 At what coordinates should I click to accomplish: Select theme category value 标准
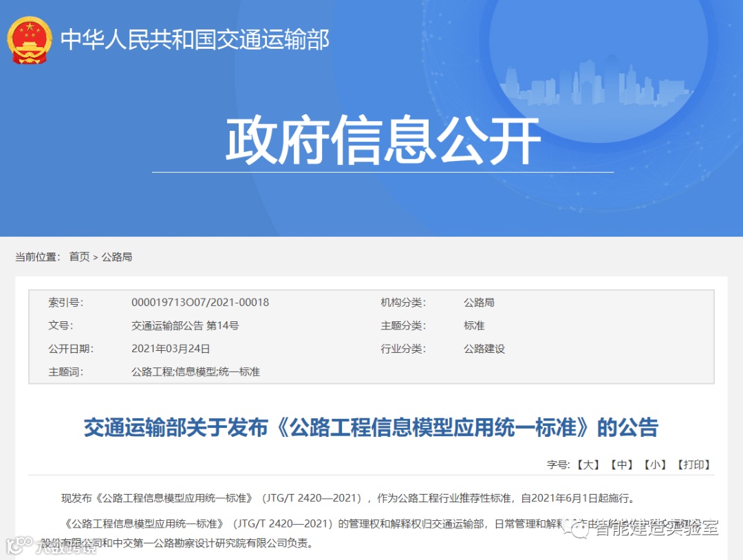[474, 325]
